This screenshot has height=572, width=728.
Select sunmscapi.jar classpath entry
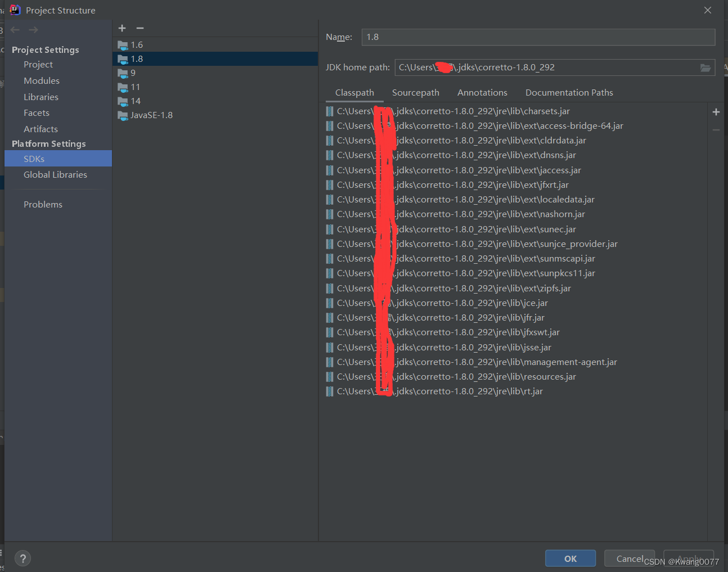[516, 259]
